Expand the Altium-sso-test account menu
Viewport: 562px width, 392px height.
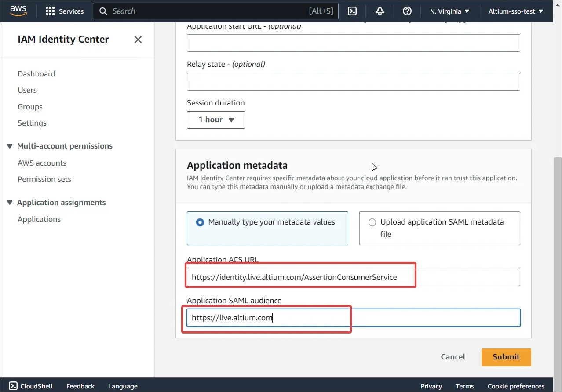pos(515,11)
